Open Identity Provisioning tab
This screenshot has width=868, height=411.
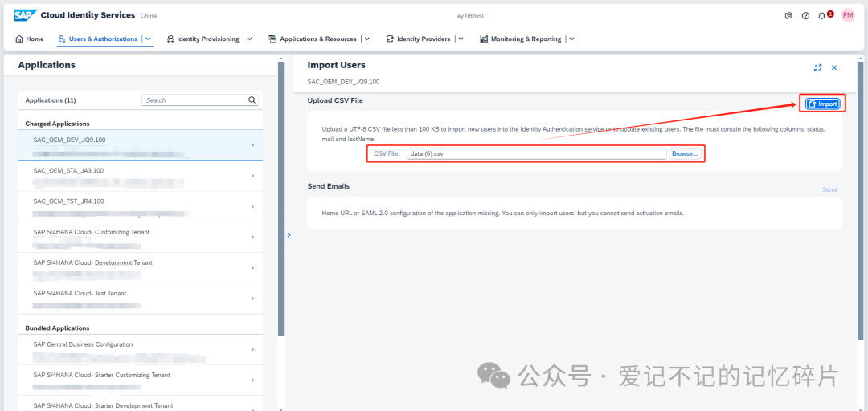click(x=203, y=39)
